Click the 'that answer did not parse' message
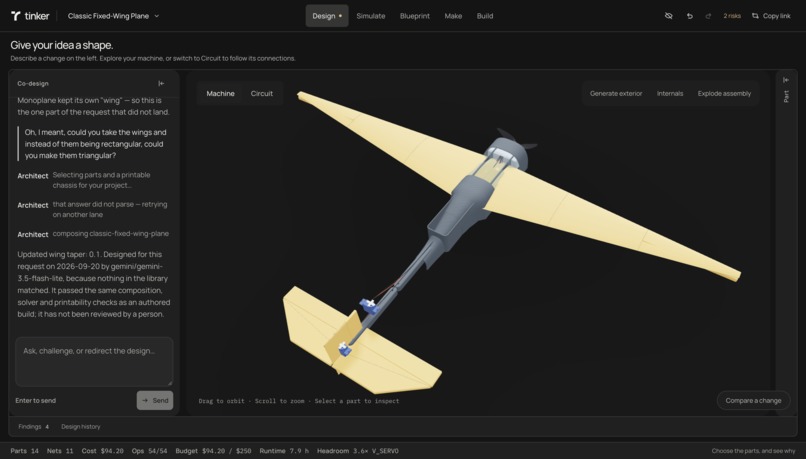 click(110, 209)
